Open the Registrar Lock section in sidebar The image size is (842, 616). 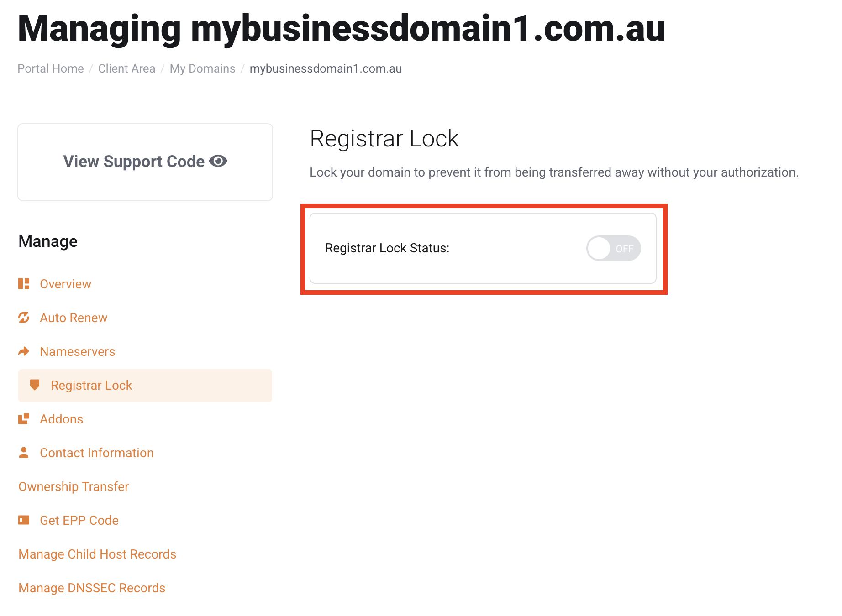point(91,385)
